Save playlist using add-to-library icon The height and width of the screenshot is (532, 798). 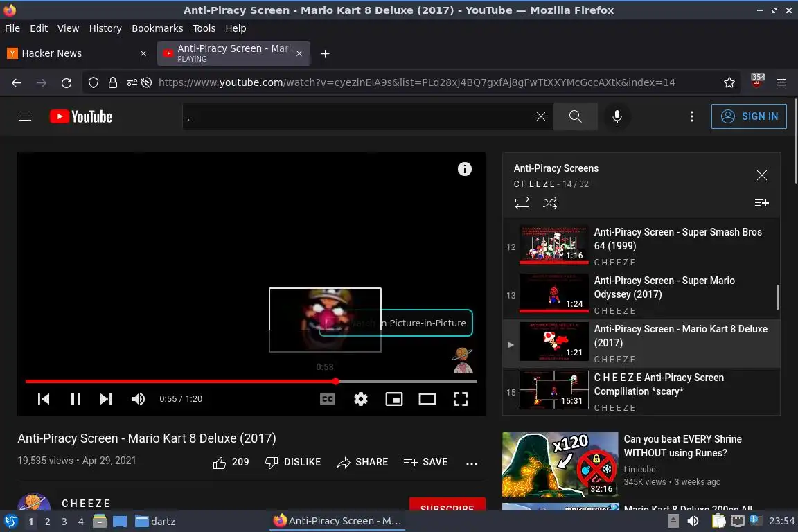pyautogui.click(x=761, y=203)
